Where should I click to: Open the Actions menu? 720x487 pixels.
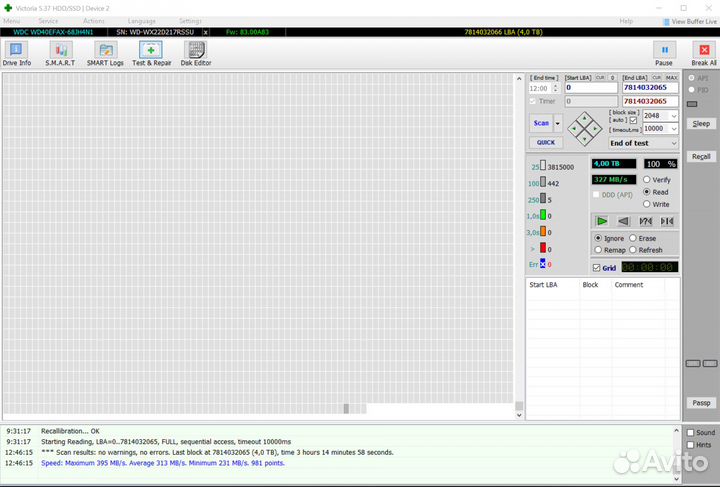[94, 21]
